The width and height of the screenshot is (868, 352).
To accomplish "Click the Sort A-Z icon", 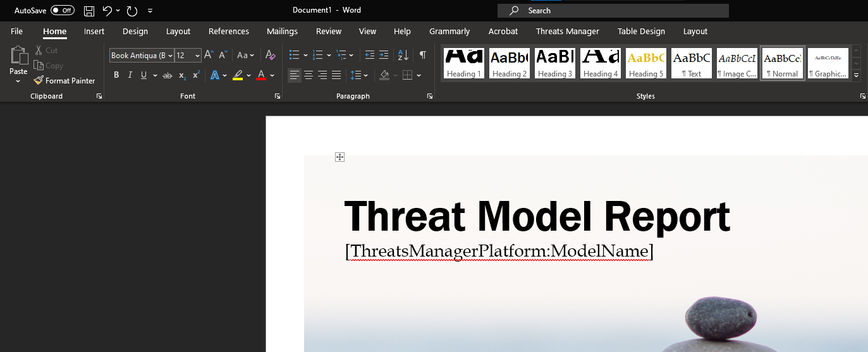I will click(x=403, y=56).
